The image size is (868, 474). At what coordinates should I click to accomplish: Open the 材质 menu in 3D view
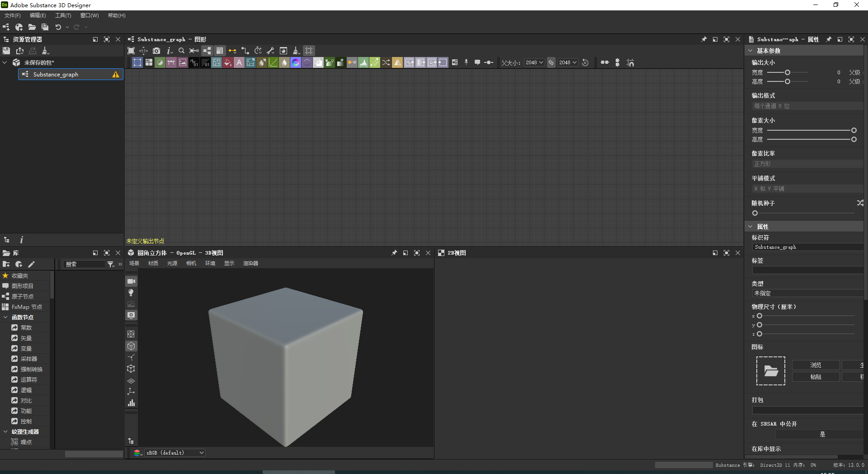pyautogui.click(x=153, y=263)
